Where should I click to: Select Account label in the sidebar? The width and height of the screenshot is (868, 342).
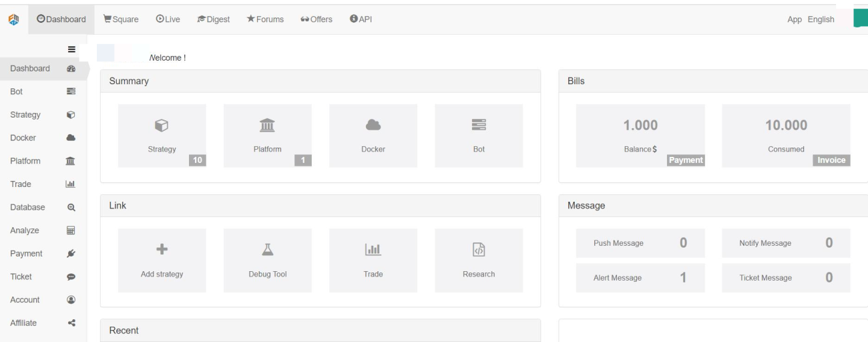point(25,300)
